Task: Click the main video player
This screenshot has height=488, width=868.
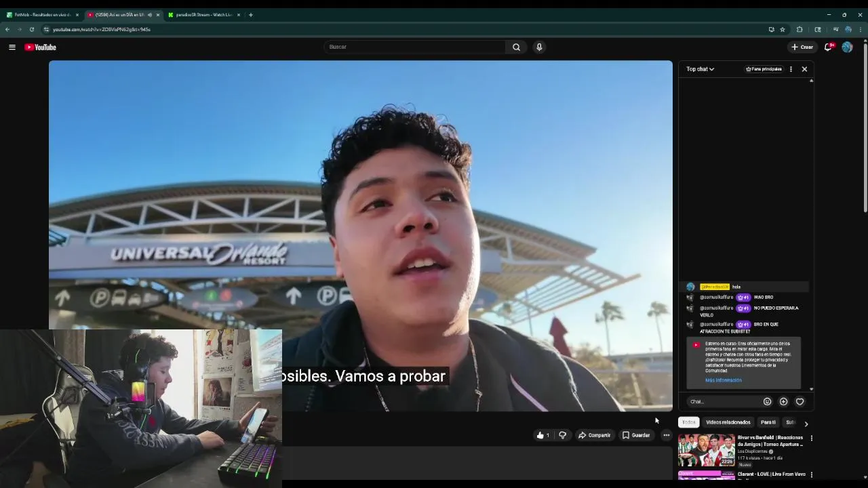Action: [x=360, y=235]
